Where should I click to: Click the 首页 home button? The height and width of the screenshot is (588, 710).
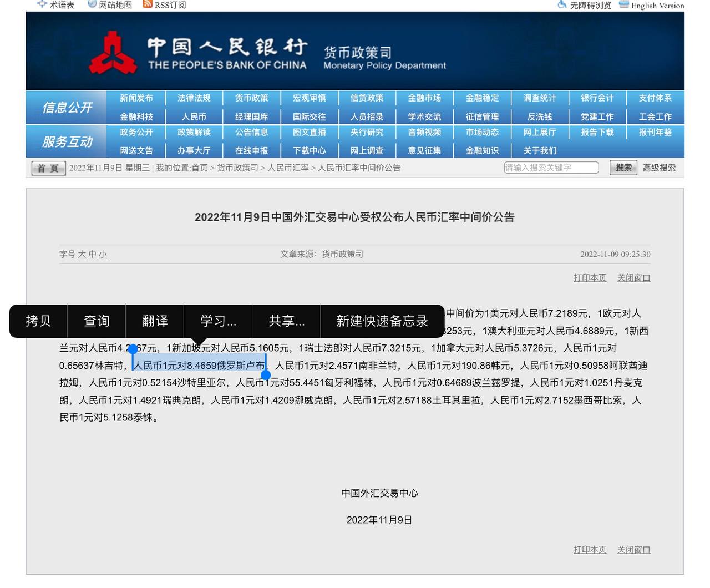[x=48, y=168]
